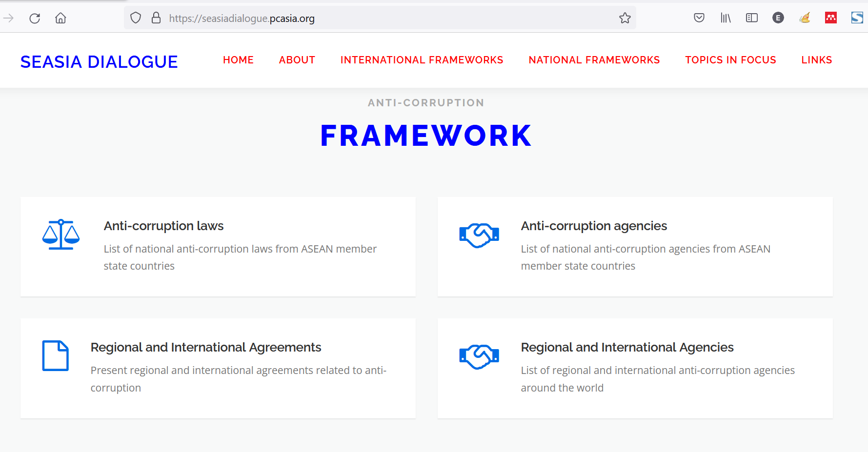Click the scales icon for anti-corruption laws
Image resolution: width=868 pixels, height=452 pixels.
tap(61, 235)
